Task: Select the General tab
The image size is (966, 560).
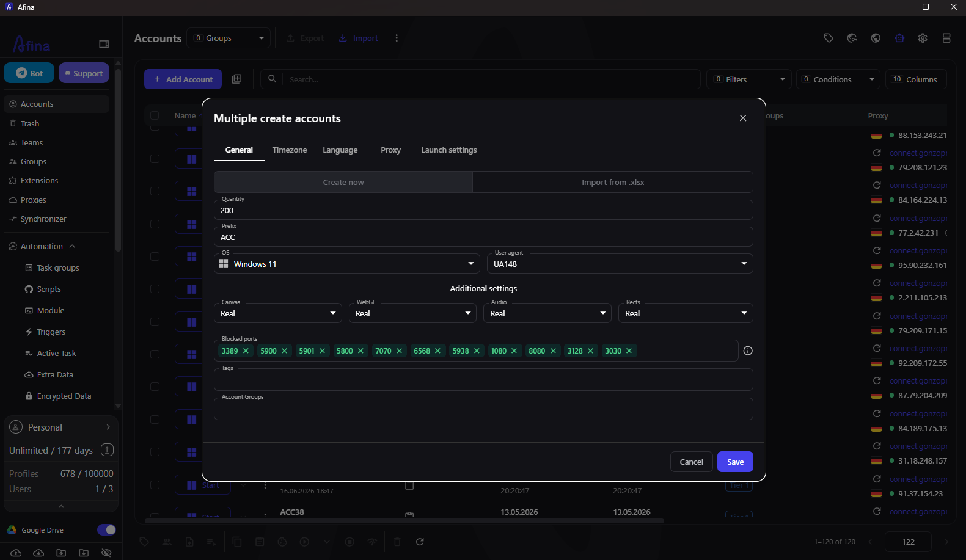Action: [239, 150]
